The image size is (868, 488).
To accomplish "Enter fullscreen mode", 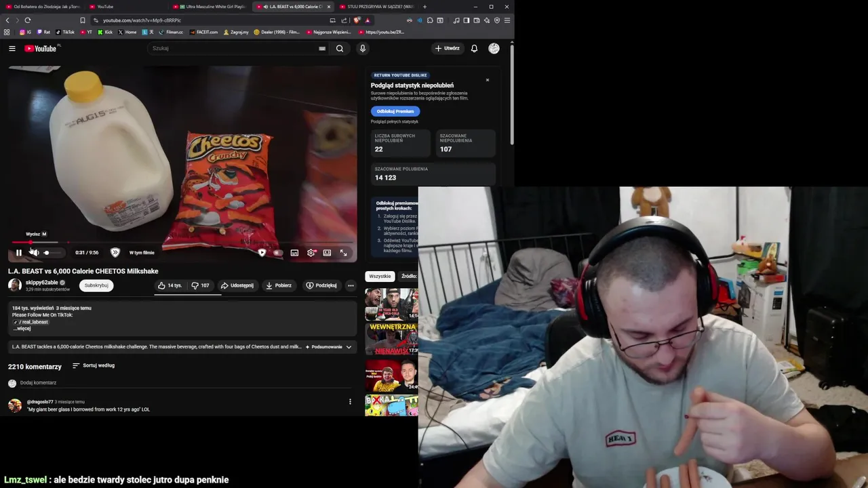I will click(343, 253).
